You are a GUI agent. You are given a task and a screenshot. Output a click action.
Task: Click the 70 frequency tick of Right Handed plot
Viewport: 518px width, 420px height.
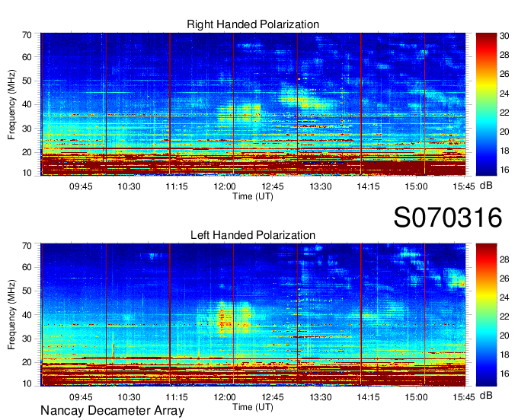[27, 35]
